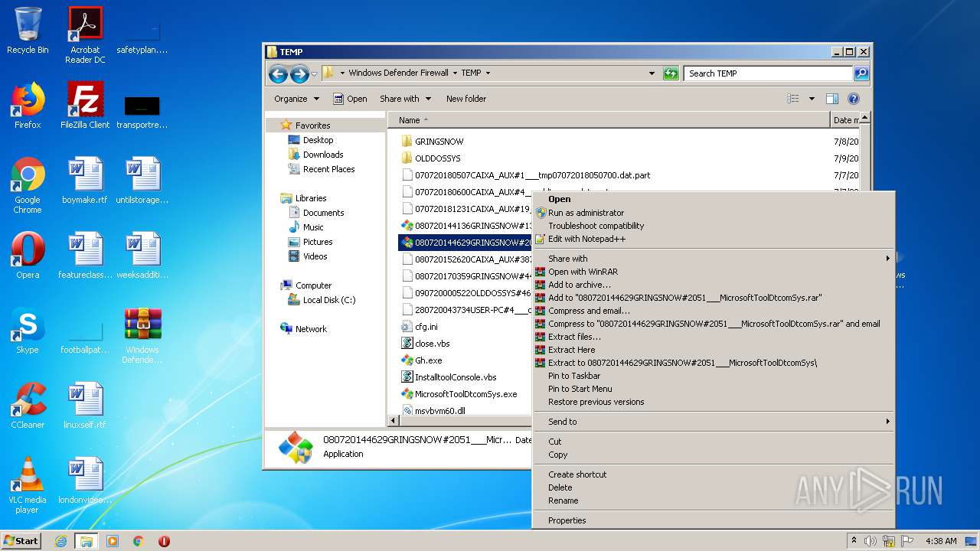
Task: Open the Start menu
Action: click(21, 541)
